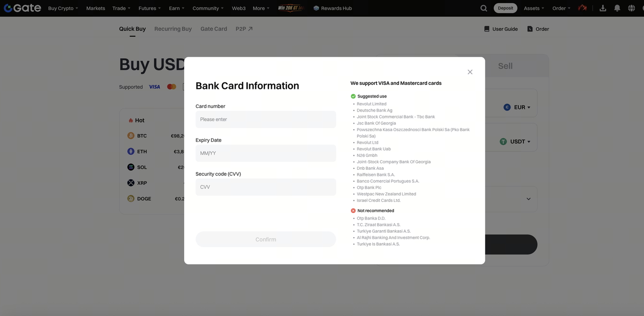Click the search magnifier icon

[x=484, y=8]
